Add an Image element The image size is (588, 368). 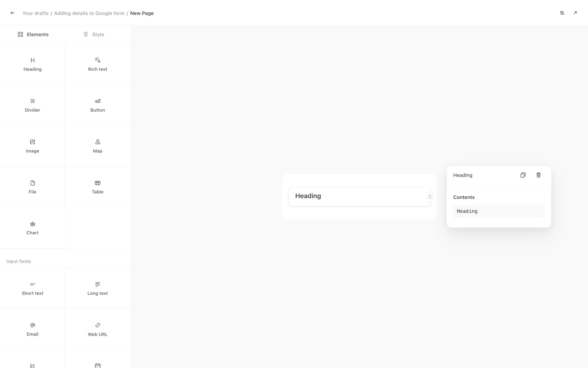click(32, 146)
